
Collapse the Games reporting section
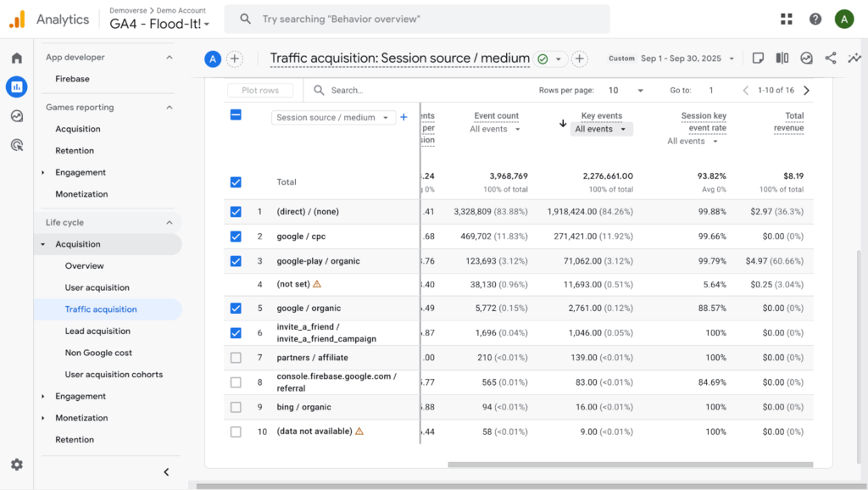[169, 108]
